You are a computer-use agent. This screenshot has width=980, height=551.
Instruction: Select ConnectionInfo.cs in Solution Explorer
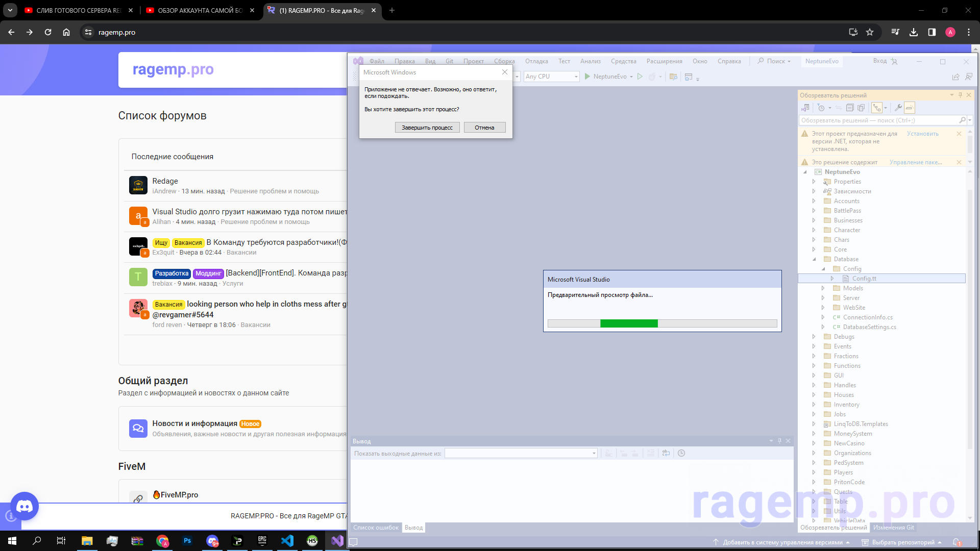(x=868, y=317)
